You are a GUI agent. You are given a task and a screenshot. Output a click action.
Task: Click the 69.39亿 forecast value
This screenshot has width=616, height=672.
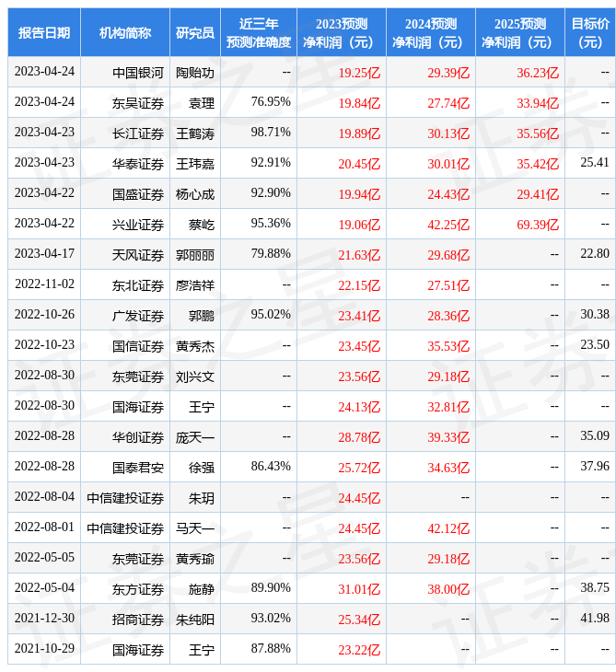pos(538,225)
